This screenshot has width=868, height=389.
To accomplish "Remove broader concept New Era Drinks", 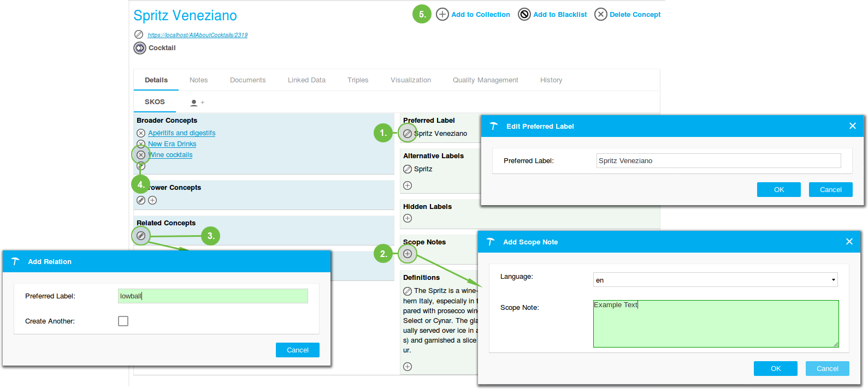I will (141, 144).
